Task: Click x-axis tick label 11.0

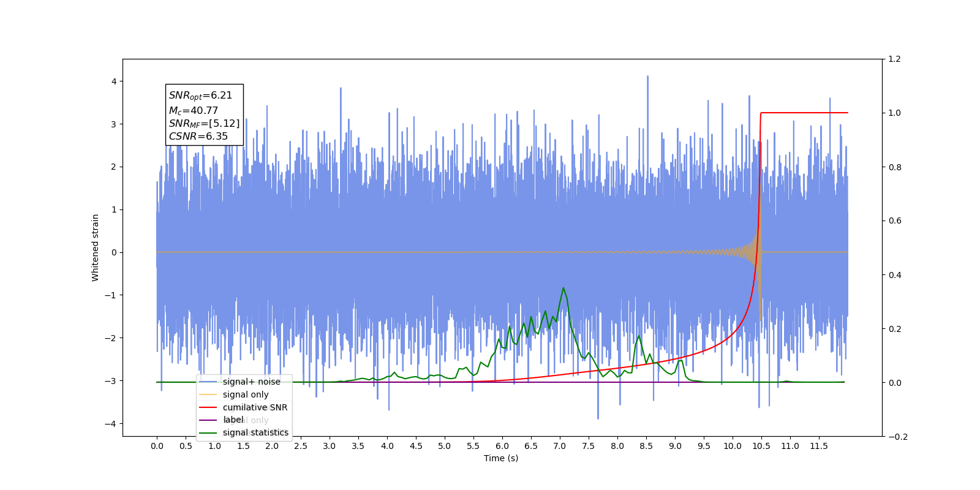Action: pyautogui.click(x=790, y=446)
